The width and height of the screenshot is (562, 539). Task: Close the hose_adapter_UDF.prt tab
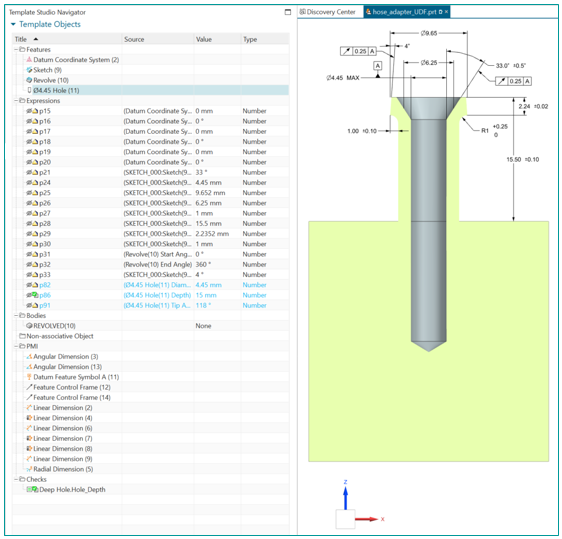[446, 12]
